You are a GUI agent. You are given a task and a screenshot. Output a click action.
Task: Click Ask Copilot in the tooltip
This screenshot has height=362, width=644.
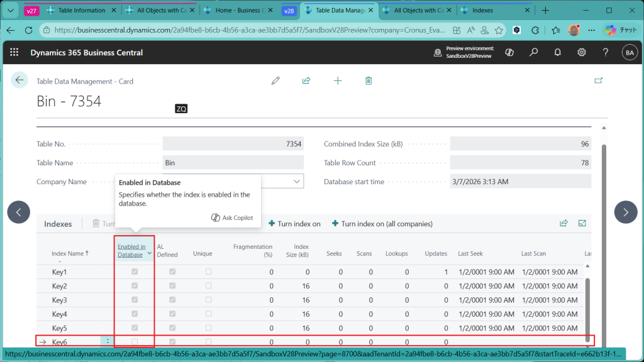232,218
